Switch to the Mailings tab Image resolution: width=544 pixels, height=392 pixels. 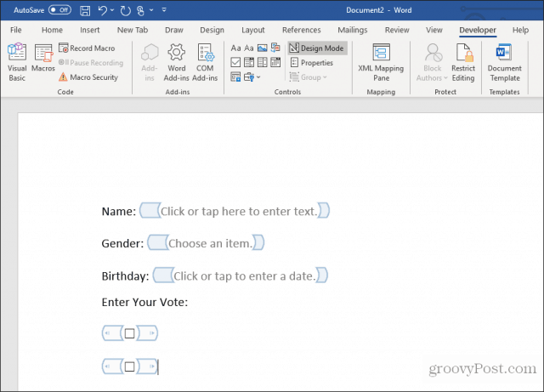click(x=353, y=30)
